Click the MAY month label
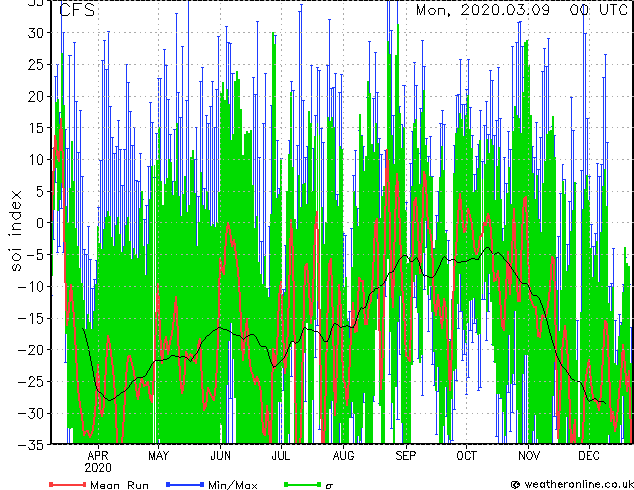 [158, 456]
